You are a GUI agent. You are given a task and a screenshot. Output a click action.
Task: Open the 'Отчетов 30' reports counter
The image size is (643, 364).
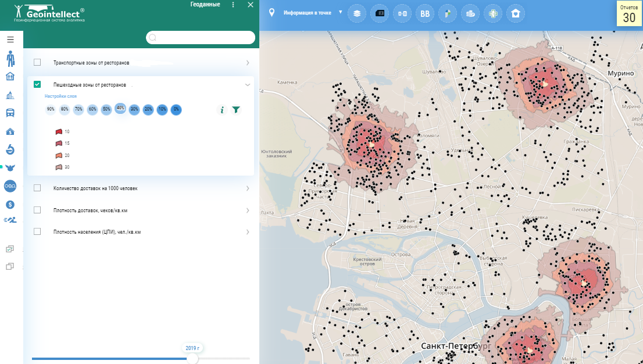pos(629,14)
